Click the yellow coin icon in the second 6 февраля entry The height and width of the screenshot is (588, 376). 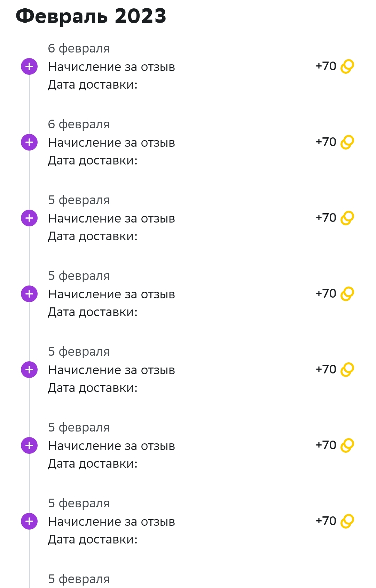pos(347,142)
